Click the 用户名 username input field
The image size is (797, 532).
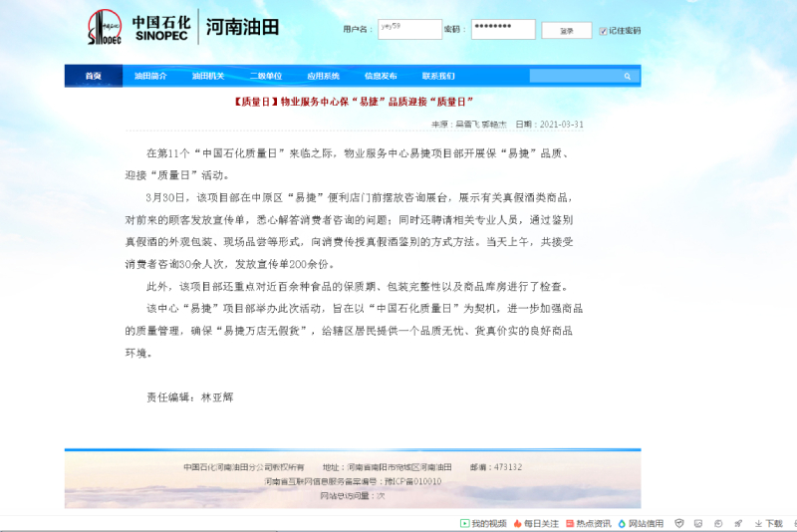(x=409, y=30)
